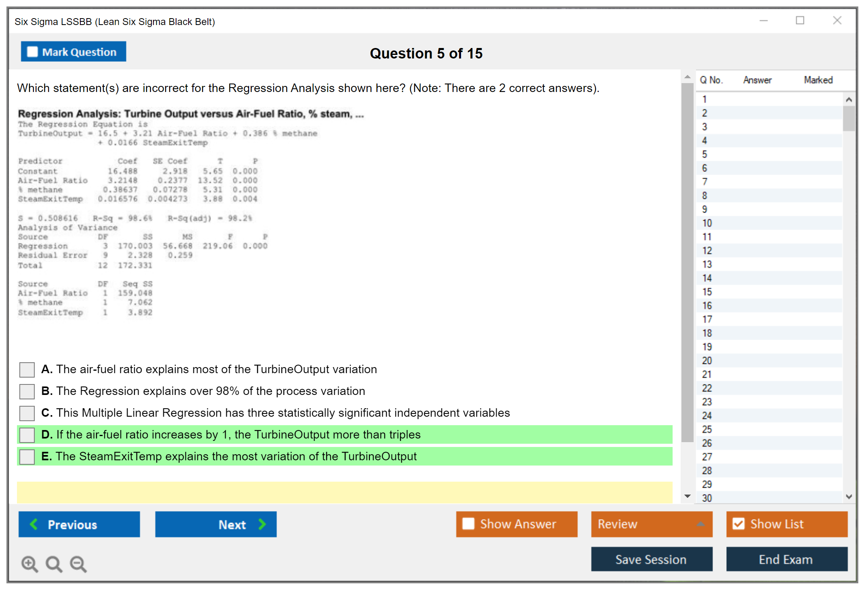Select question 10 in the list
The height and width of the screenshot is (593, 868).
point(707,223)
